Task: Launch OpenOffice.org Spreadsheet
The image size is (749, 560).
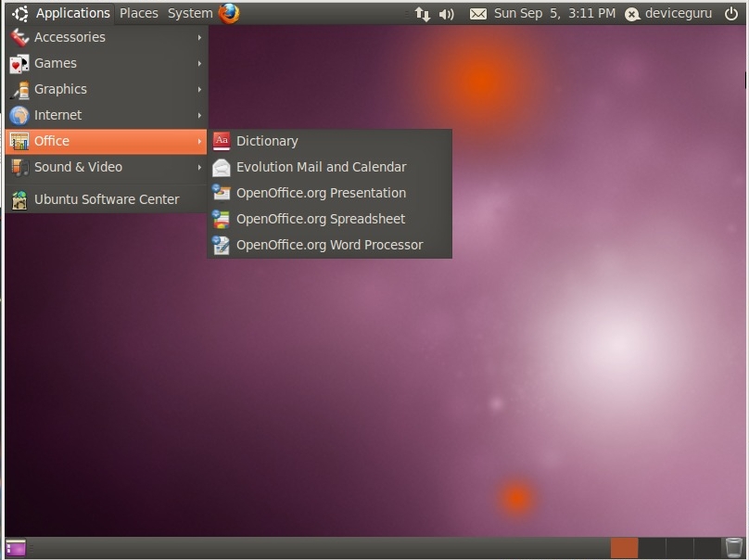Action: [x=330, y=219]
